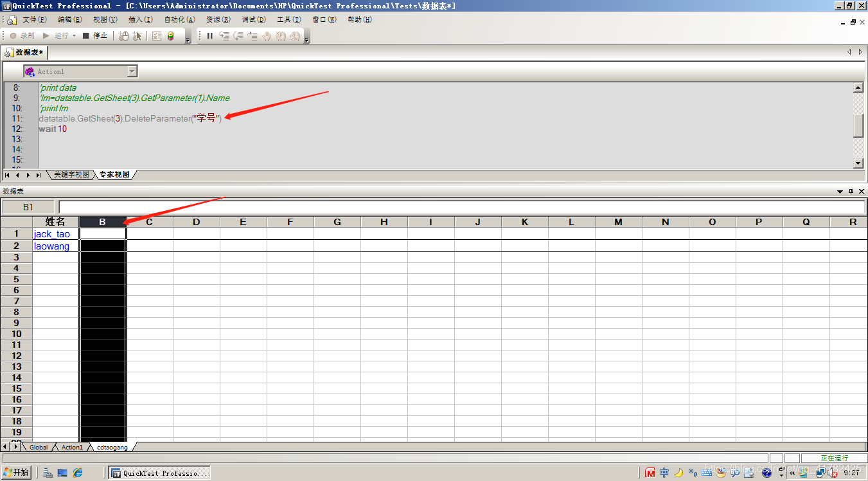
Task: Stop the running test (停止)
Action: coord(95,36)
